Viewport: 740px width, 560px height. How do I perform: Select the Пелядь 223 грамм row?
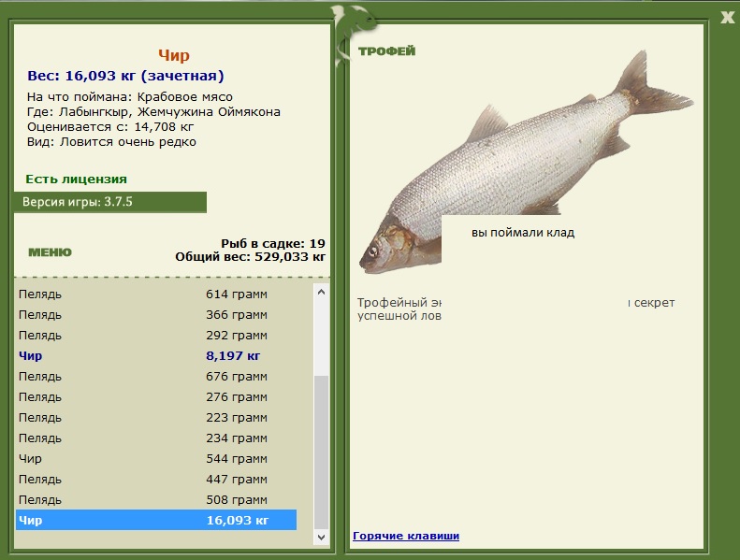click(x=156, y=418)
